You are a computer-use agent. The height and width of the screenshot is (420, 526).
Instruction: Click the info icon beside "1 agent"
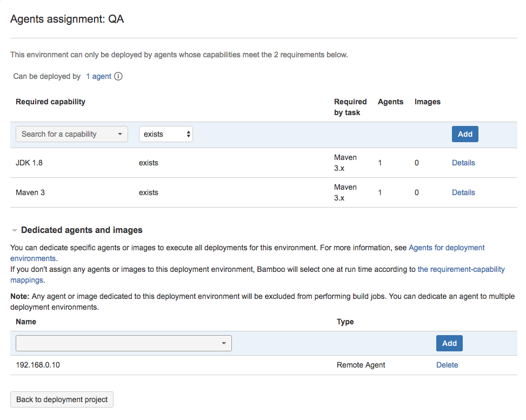point(117,76)
